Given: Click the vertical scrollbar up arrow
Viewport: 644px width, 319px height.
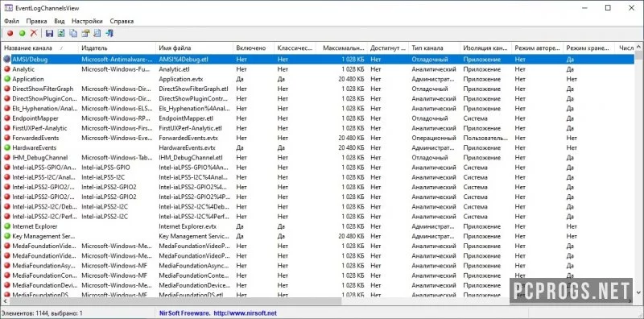Looking at the screenshot, I should coord(638,47).
